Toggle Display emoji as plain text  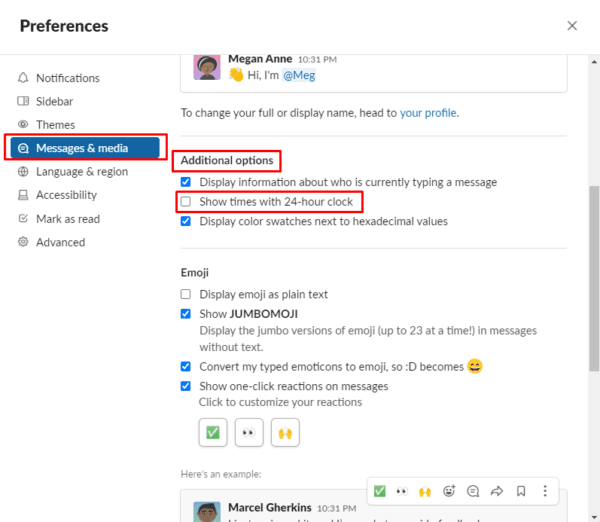(186, 294)
